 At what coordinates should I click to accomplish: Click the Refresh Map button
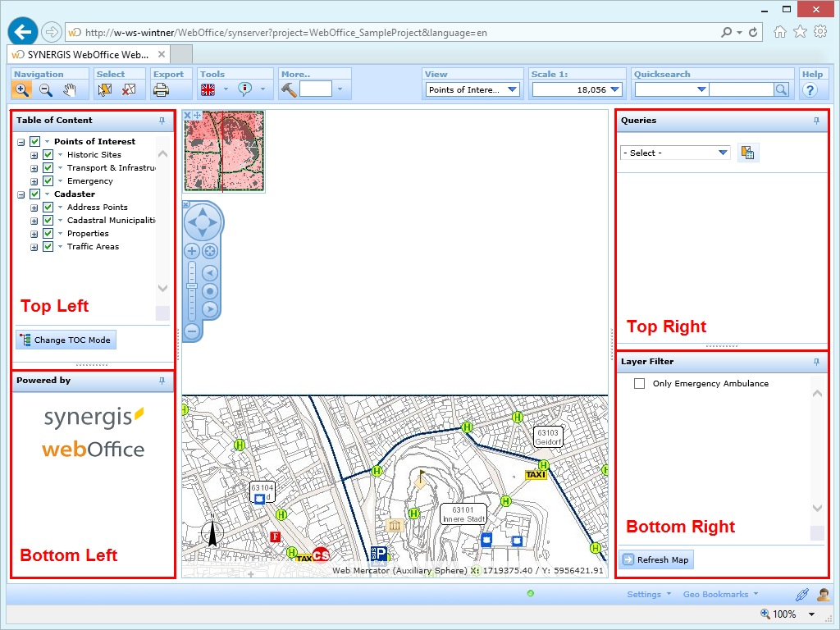(x=656, y=559)
